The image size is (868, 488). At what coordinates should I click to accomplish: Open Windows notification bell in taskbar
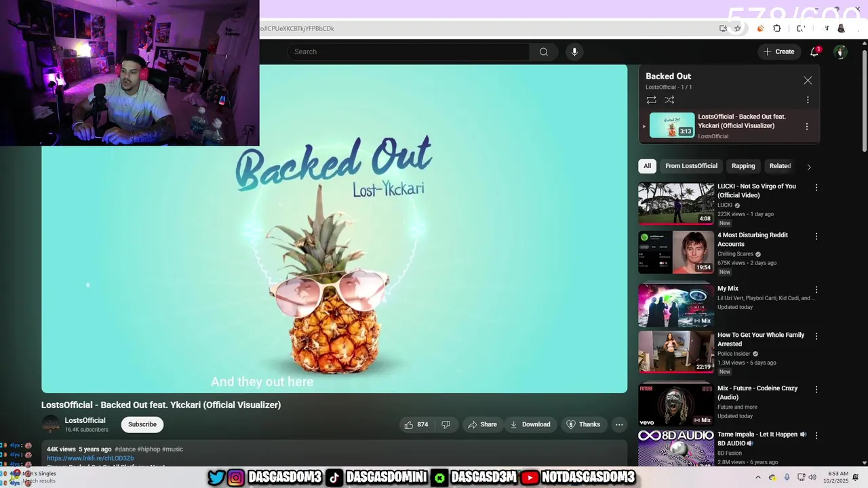coord(856,477)
